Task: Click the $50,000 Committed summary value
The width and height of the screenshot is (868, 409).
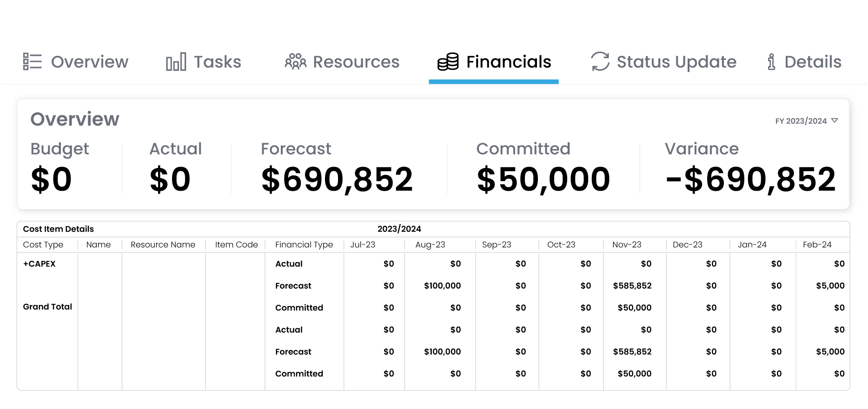Action: coord(543,180)
